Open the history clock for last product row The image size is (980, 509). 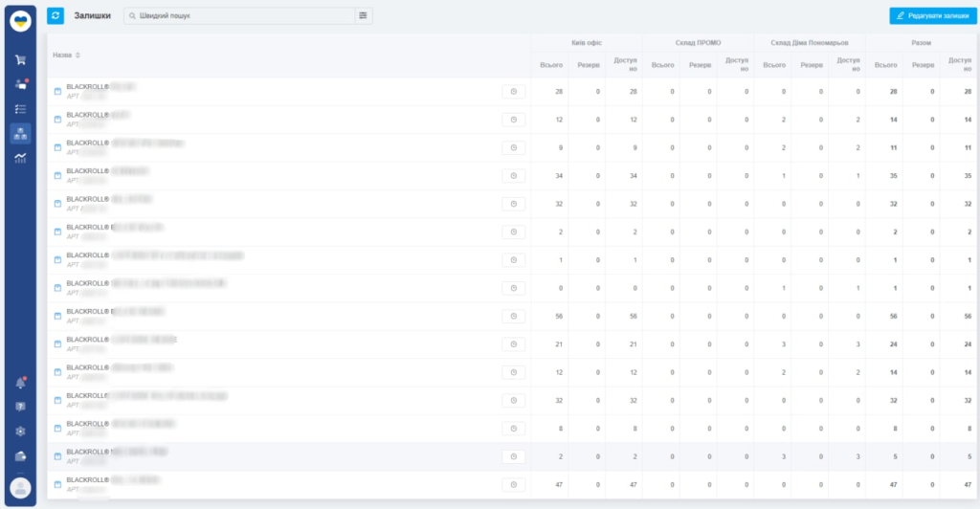pyautogui.click(x=514, y=485)
